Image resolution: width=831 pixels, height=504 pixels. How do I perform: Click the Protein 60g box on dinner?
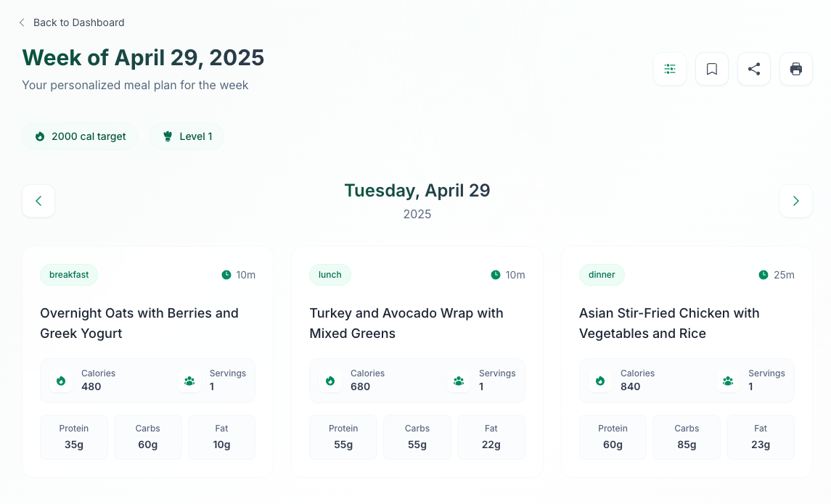[613, 437]
